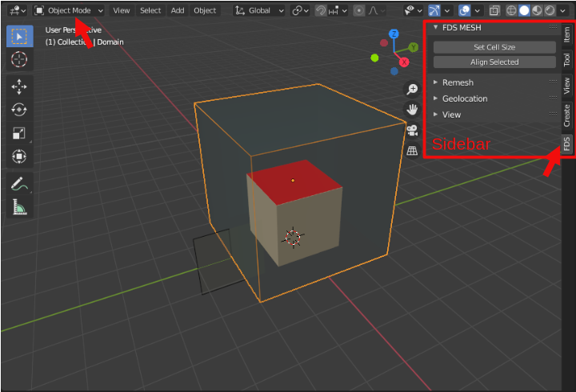Select the Transform tool
The width and height of the screenshot is (576, 392).
(x=19, y=157)
